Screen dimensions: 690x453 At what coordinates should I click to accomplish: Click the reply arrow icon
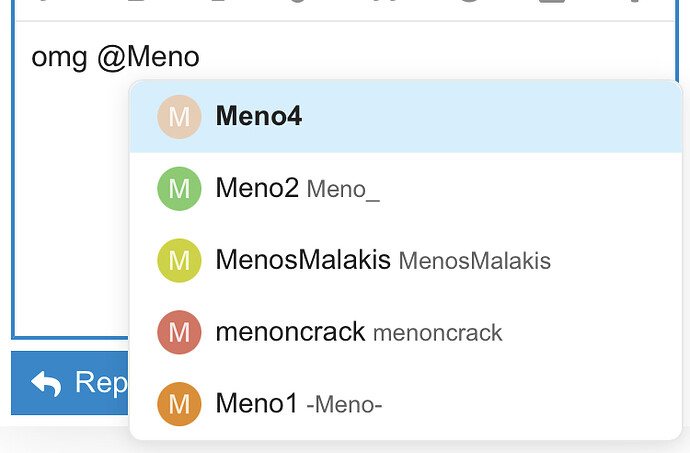(x=46, y=383)
